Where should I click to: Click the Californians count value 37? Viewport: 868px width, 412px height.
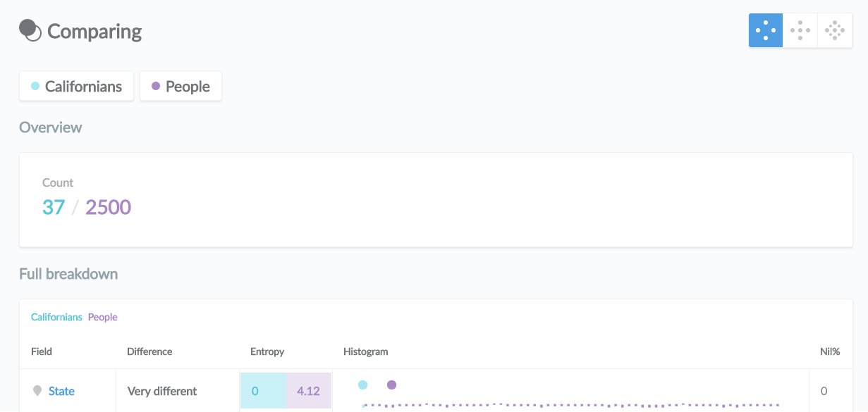coord(54,207)
